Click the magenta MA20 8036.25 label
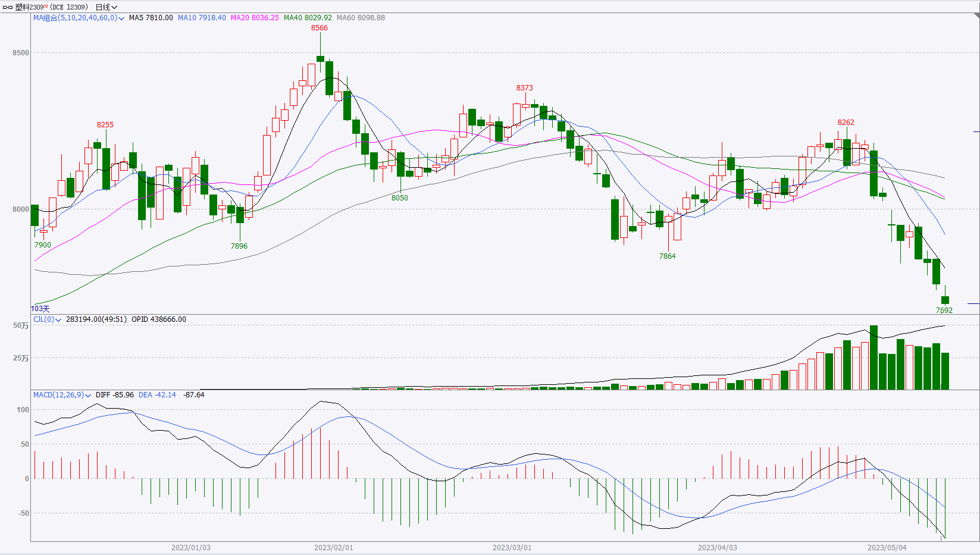This screenshot has width=980, height=555. pos(255,18)
